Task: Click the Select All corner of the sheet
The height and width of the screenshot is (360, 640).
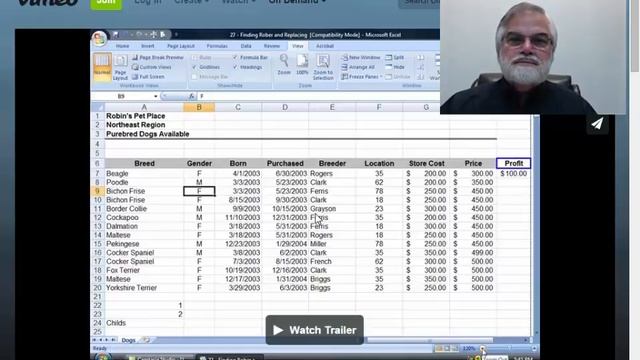Action: tap(98, 107)
